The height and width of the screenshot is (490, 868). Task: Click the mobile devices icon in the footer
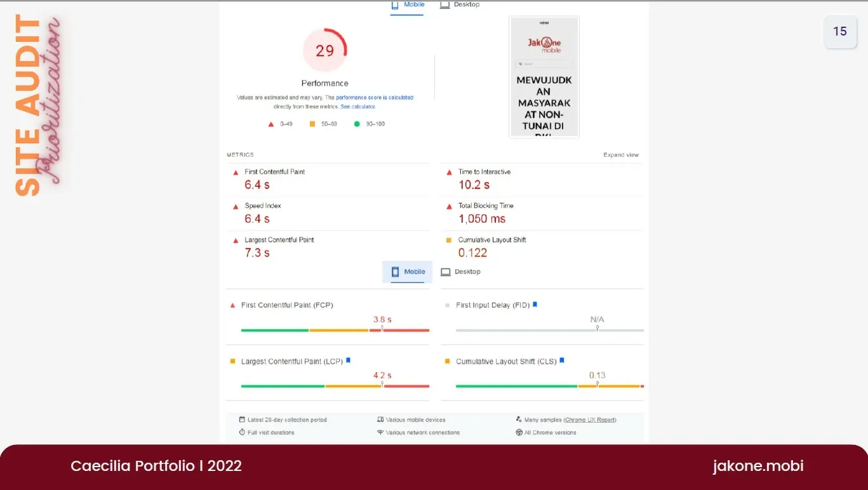[380, 419]
